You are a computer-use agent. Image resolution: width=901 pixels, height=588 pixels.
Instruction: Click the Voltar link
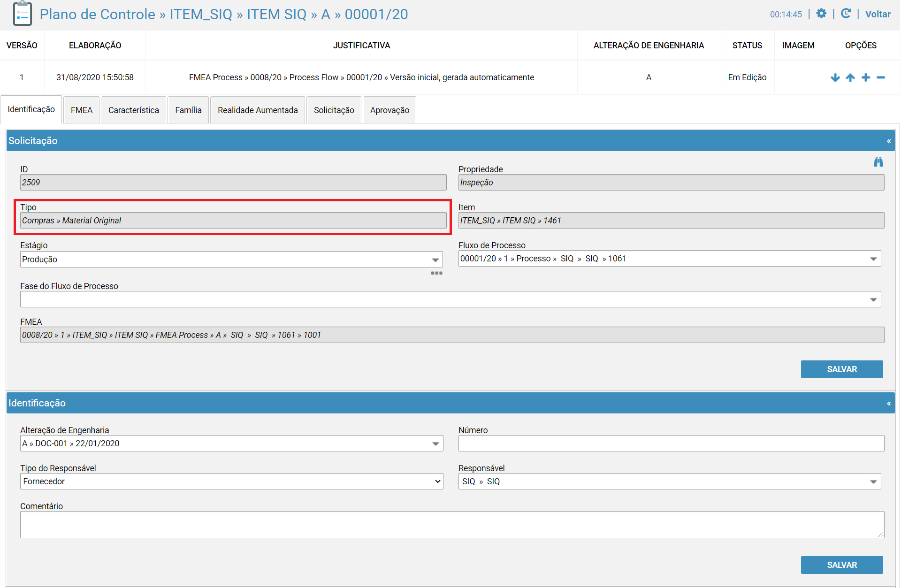(x=878, y=14)
